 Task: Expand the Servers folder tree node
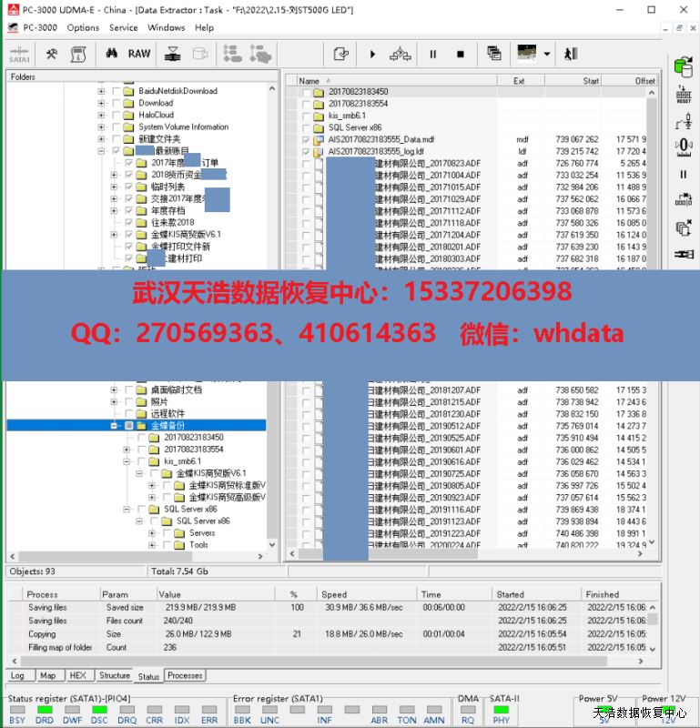coord(153,533)
